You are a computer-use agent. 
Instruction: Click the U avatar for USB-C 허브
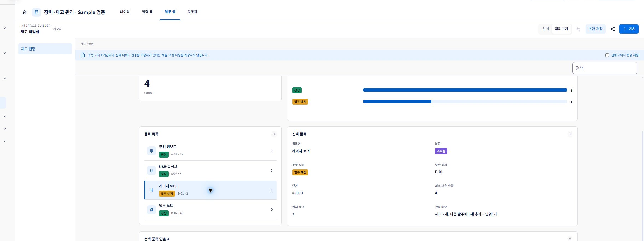point(151,170)
